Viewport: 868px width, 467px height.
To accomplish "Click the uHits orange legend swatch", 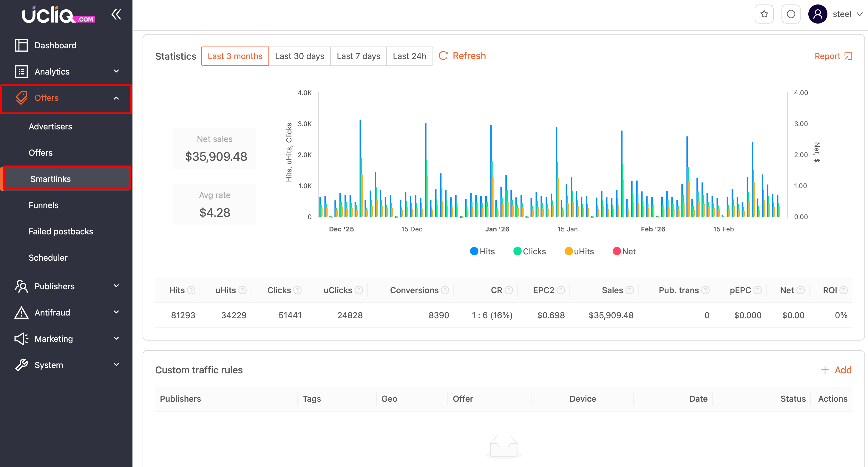I will (569, 251).
